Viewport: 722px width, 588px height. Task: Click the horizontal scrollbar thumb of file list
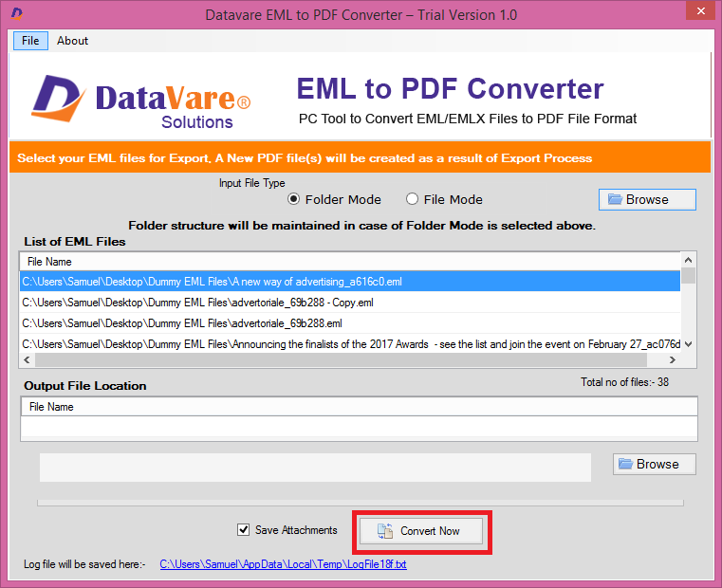click(x=341, y=360)
